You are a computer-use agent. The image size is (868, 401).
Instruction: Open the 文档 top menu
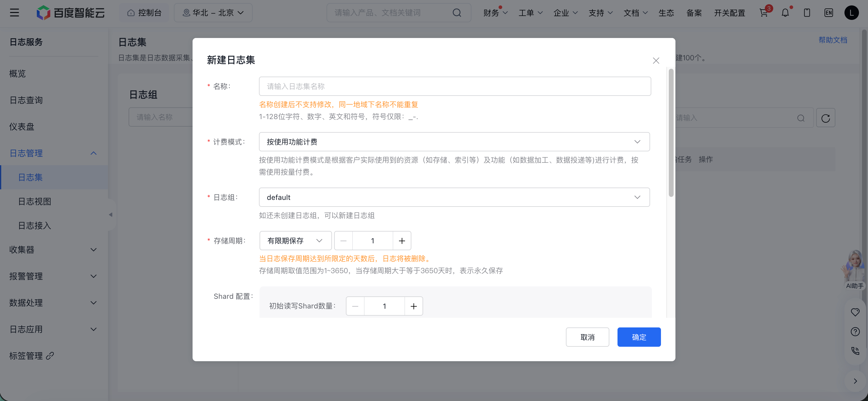(x=636, y=13)
